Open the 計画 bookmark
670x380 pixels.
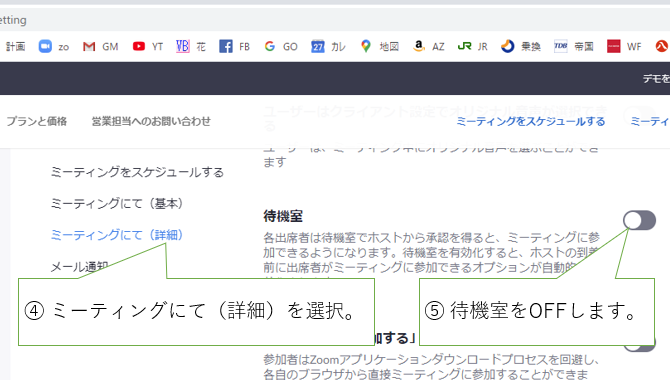pyautogui.click(x=15, y=46)
